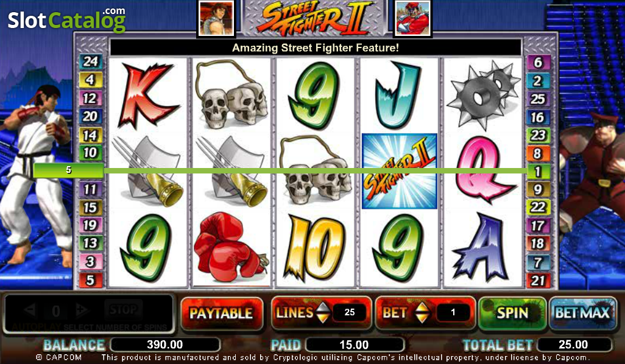Click the red K symbol on reel one
This screenshot has height=364, width=625.
click(147, 96)
